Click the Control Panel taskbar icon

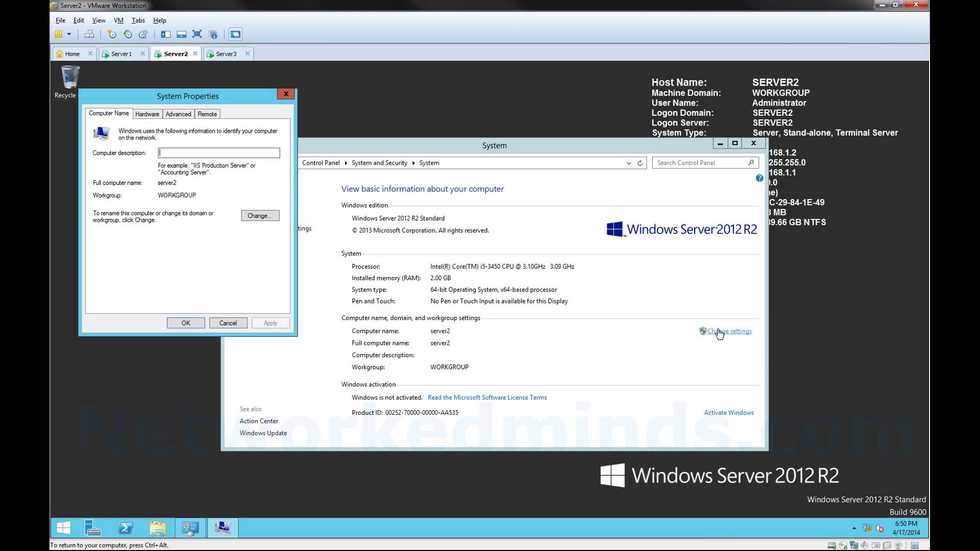[190, 528]
